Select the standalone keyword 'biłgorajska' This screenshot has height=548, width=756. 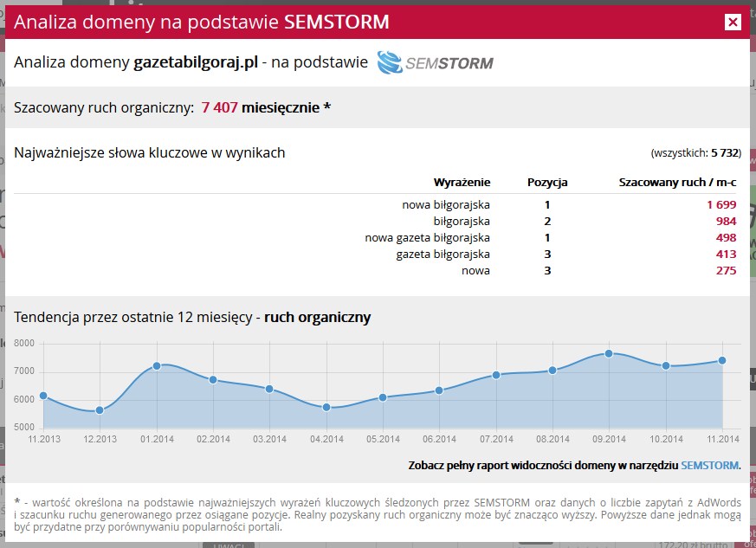point(462,222)
